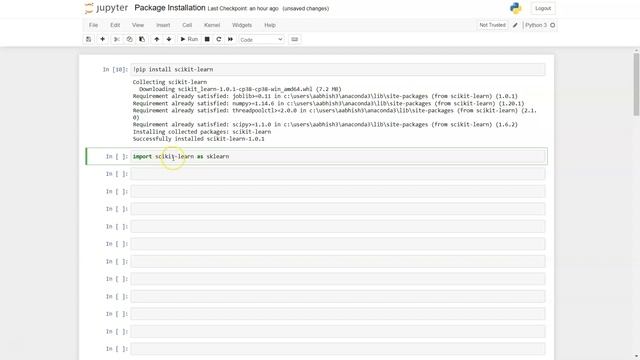
Task: Click the import scikit-learn as sklearn cell
Action: [338, 156]
